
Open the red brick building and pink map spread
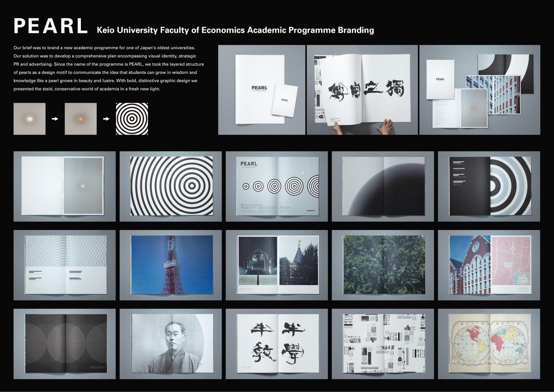pos(489,265)
